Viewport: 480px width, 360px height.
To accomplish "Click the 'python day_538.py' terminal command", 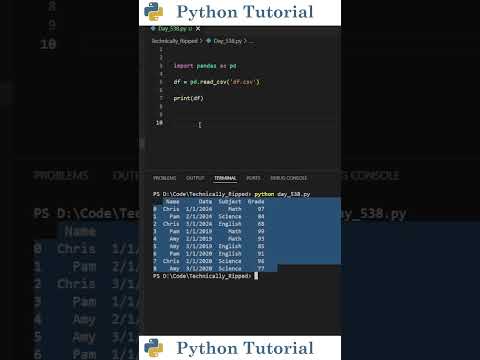I will coord(282,194).
